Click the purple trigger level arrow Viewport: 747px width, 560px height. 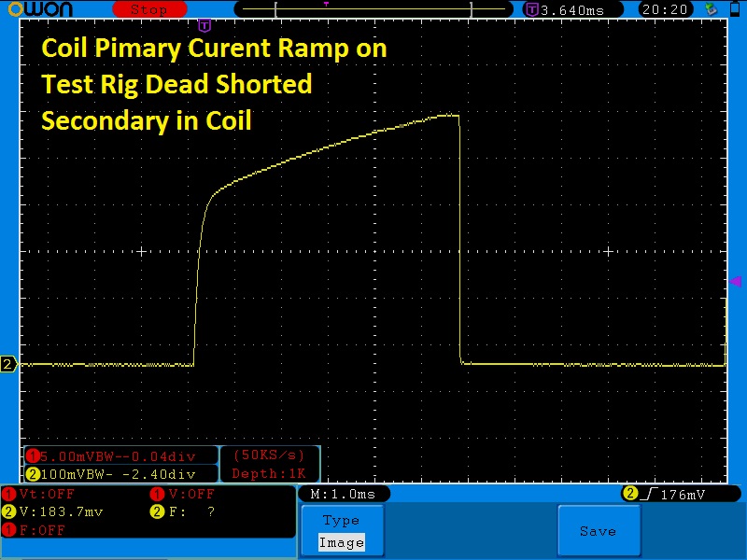734,281
